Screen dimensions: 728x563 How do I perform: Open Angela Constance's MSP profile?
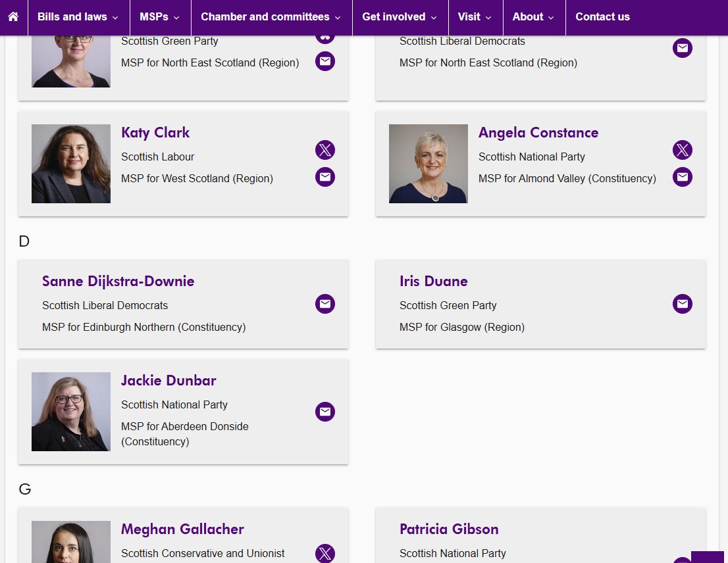click(x=538, y=133)
